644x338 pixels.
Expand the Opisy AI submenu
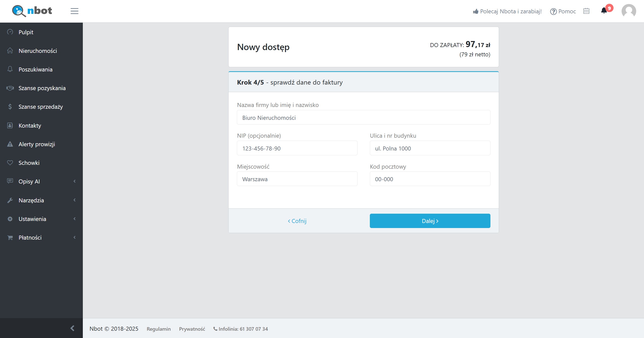pyautogui.click(x=75, y=181)
